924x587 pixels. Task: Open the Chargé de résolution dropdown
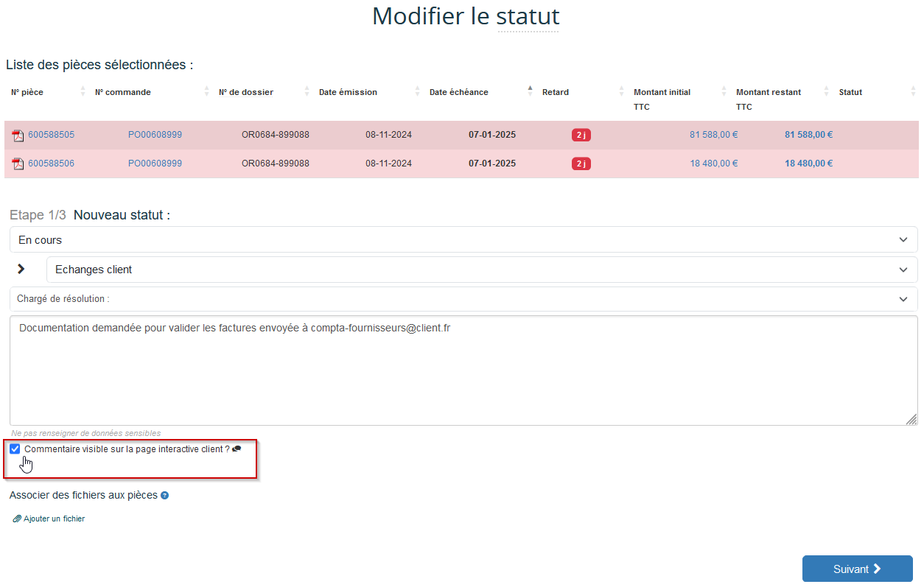(463, 299)
